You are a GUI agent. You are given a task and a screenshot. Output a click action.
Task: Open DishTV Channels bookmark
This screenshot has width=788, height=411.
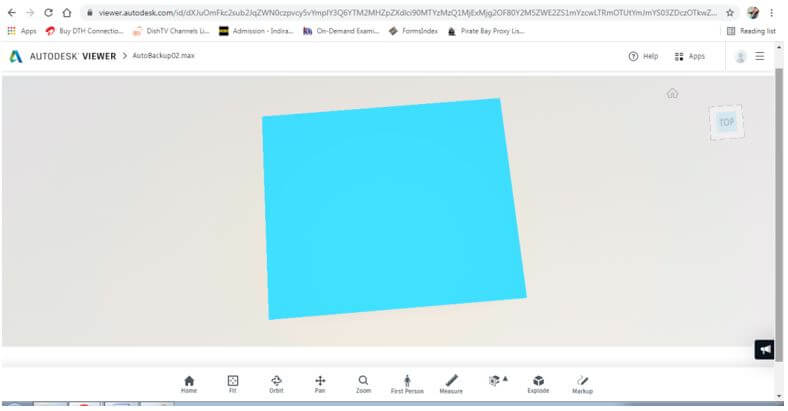point(171,31)
